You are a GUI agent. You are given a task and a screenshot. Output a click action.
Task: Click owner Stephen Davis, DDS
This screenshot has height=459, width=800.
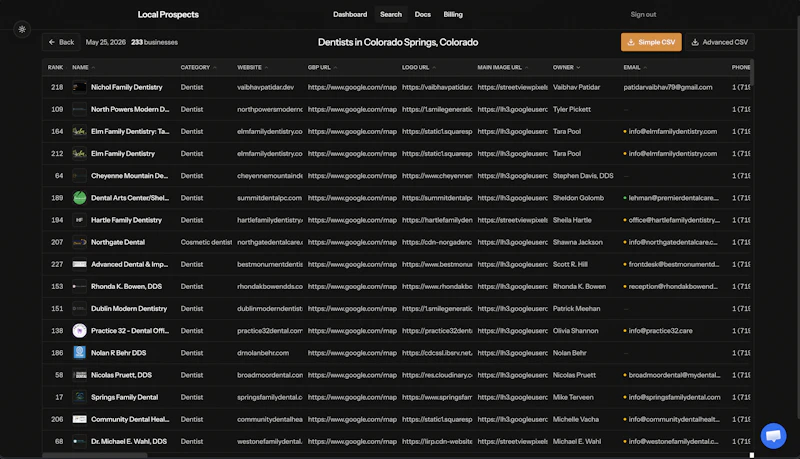[583, 176]
